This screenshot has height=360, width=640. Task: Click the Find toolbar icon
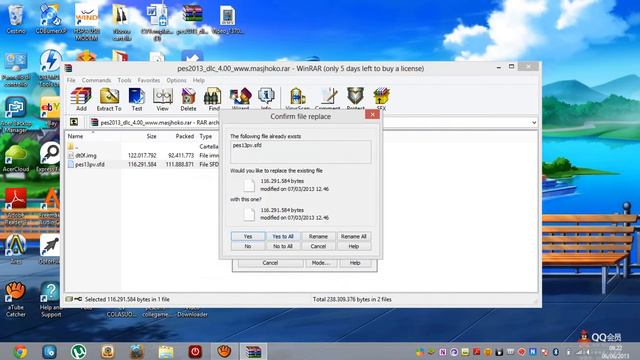(213, 99)
